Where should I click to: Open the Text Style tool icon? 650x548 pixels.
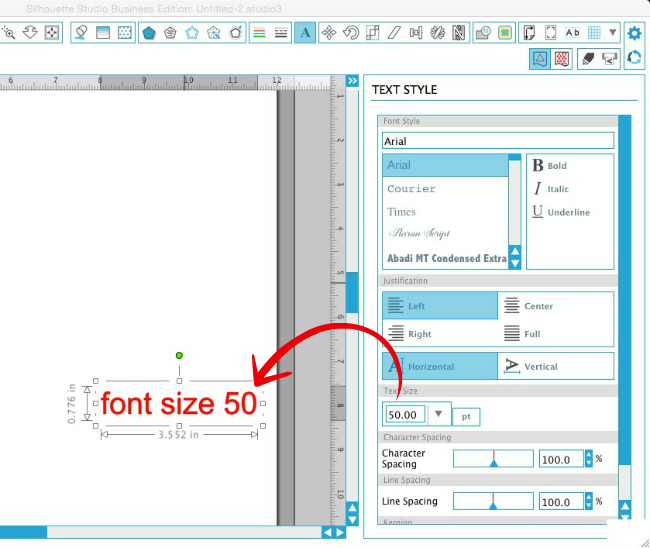tap(305, 32)
